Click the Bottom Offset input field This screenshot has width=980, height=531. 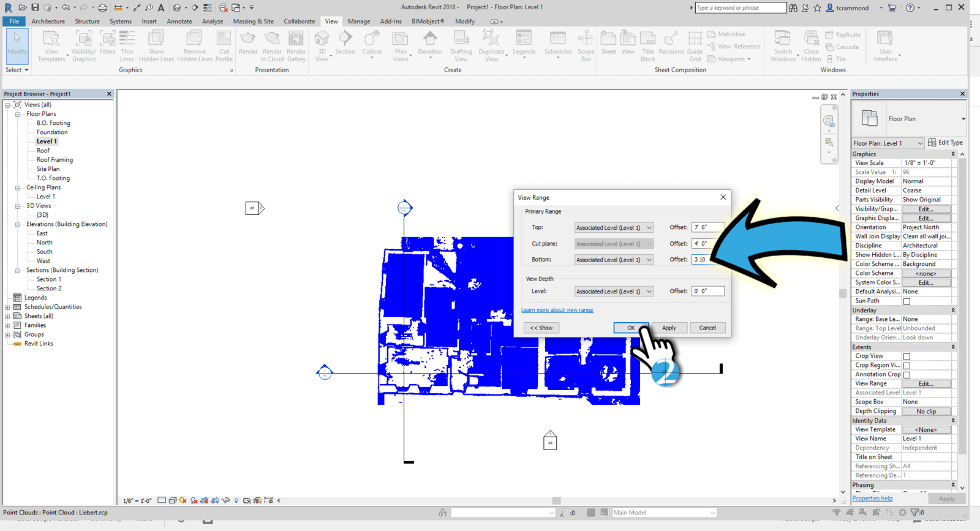(x=708, y=259)
